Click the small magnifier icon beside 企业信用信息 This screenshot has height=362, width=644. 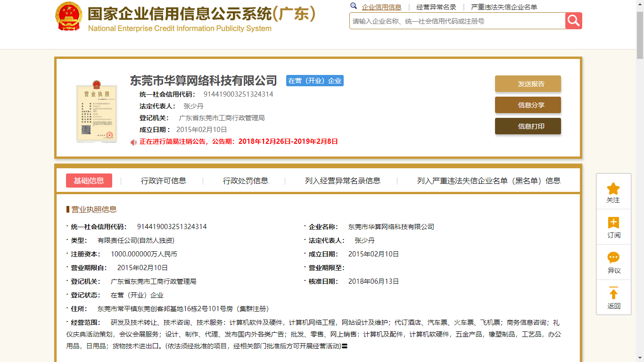[x=354, y=6]
